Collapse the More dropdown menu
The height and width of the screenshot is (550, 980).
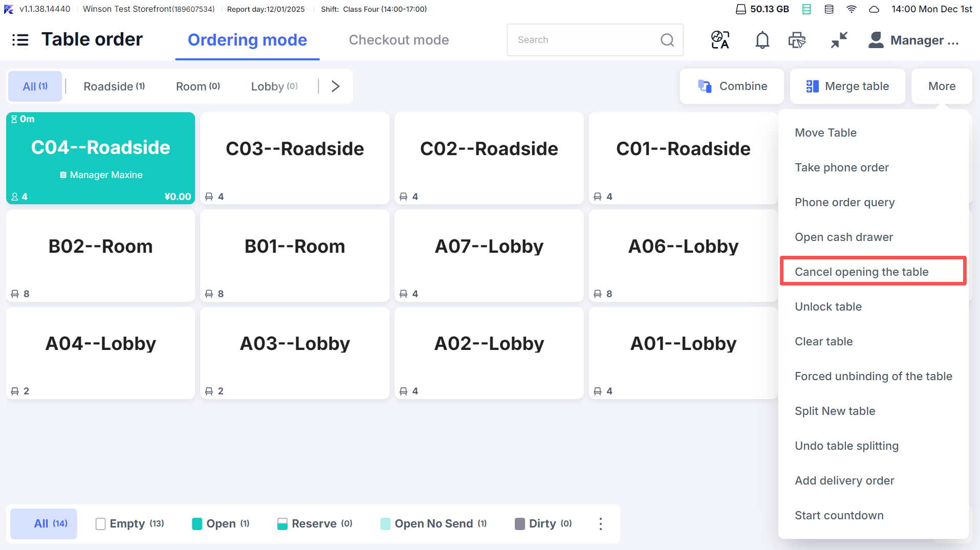point(942,86)
